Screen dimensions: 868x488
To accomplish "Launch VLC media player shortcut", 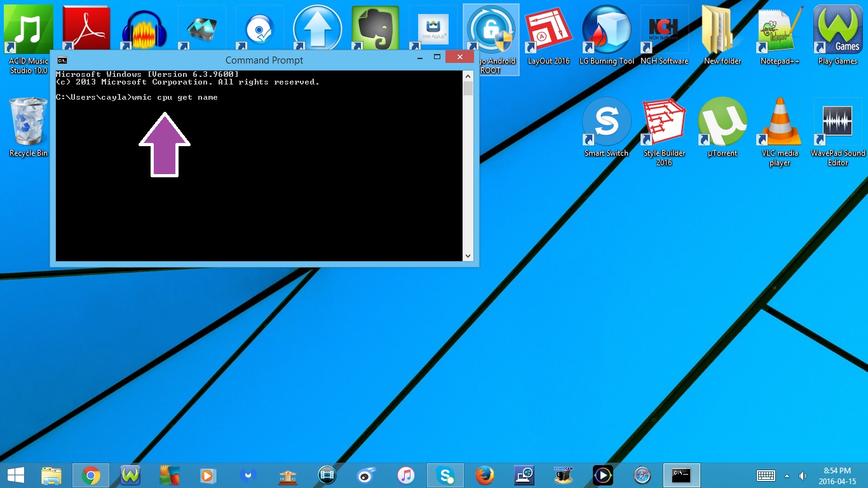I will click(x=780, y=132).
